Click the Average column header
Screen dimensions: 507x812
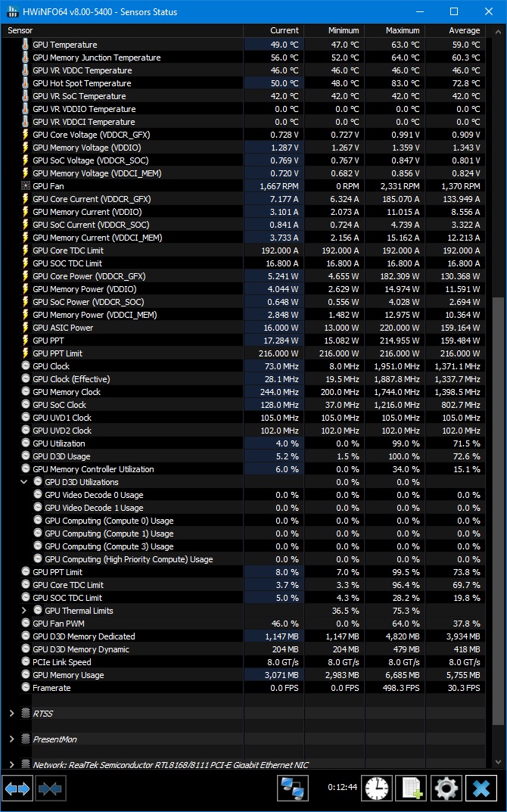pyautogui.click(x=456, y=30)
